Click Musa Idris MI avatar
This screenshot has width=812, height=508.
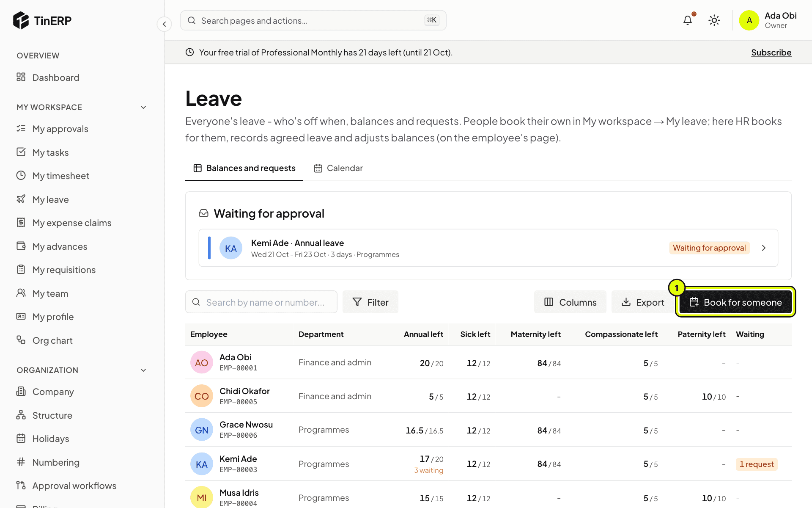(202, 497)
